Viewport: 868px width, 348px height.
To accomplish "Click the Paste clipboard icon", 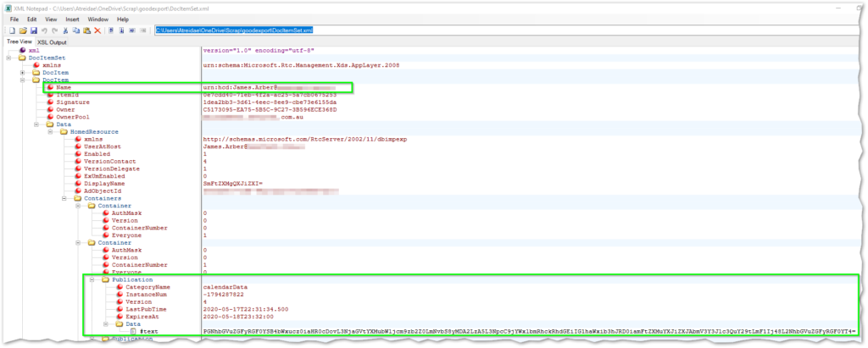I will coord(86,30).
